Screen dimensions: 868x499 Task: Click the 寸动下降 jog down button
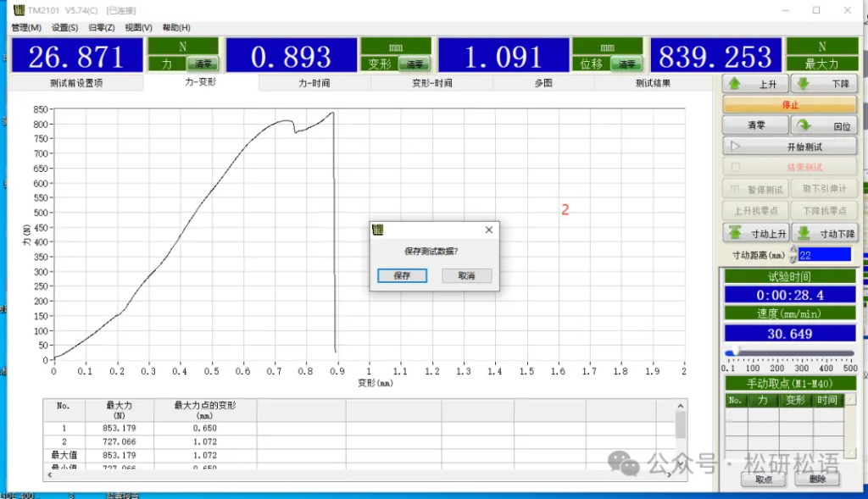coord(825,233)
